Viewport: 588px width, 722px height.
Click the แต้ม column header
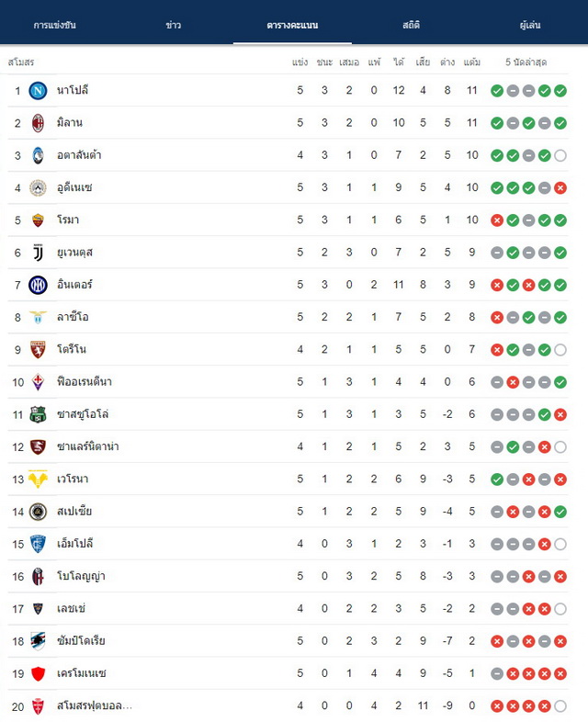point(472,62)
